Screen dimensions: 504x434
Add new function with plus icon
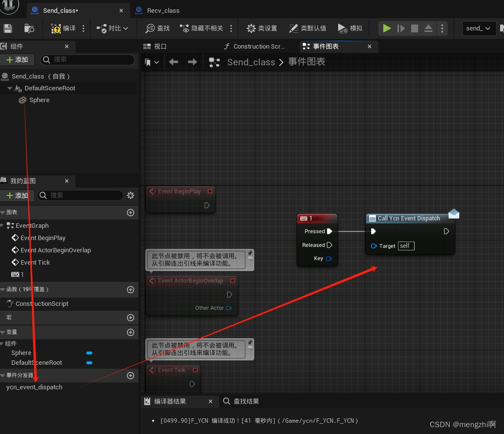point(131,290)
